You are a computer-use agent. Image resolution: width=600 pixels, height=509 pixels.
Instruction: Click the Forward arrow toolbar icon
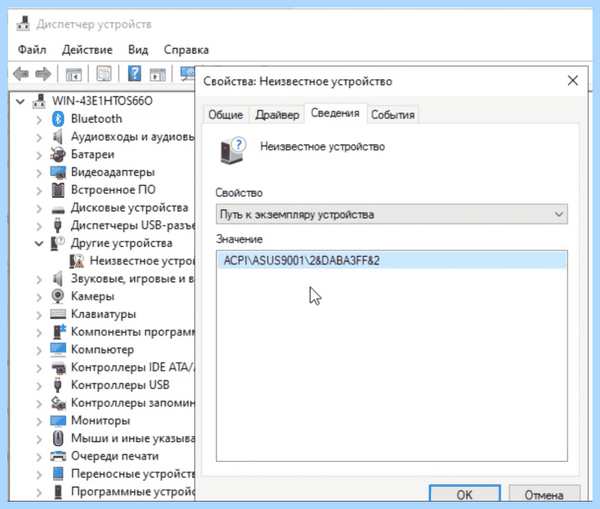coord(43,73)
